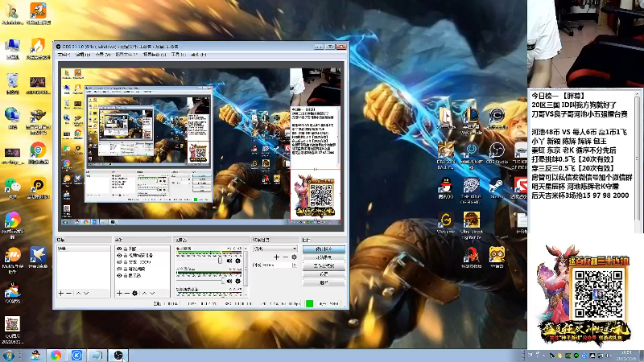Click the transition duration spinner
Image resolution: width=644 pixels, height=362 pixels.
click(x=294, y=265)
